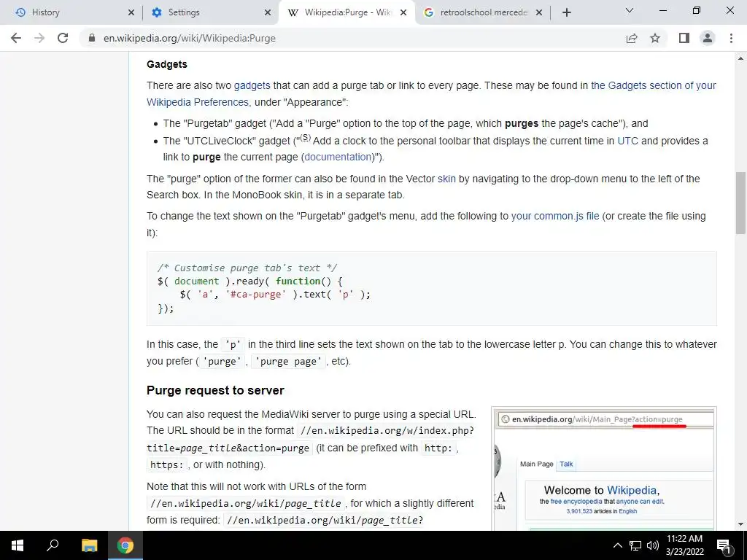This screenshot has height=560, width=747.
Task: Click the 'Customise purge tab's text' code comment
Action: (247, 268)
